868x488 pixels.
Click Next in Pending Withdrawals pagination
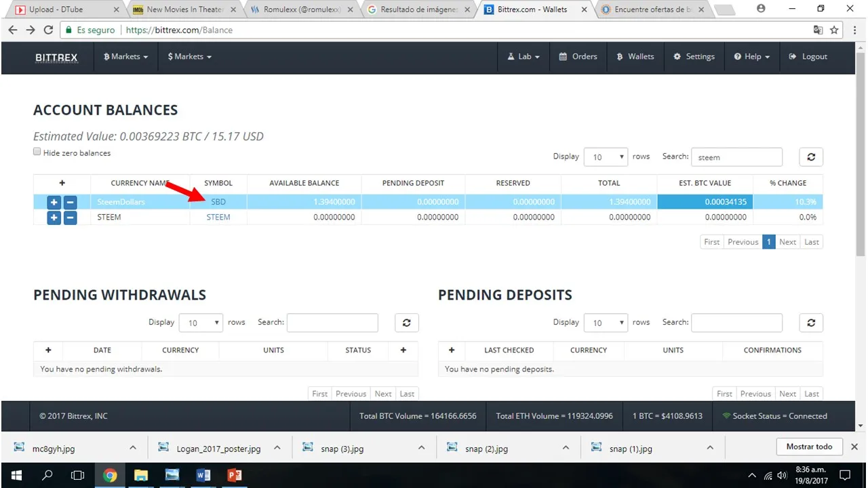coord(383,394)
